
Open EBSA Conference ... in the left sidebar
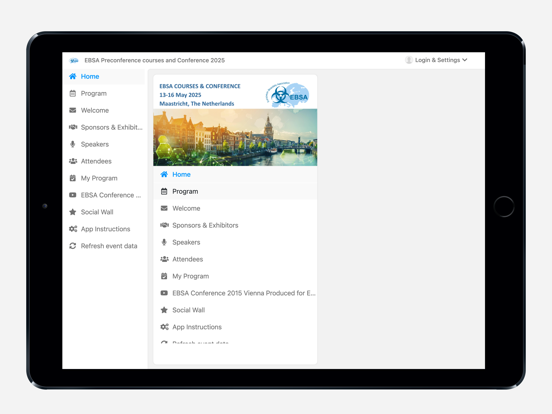(105, 195)
